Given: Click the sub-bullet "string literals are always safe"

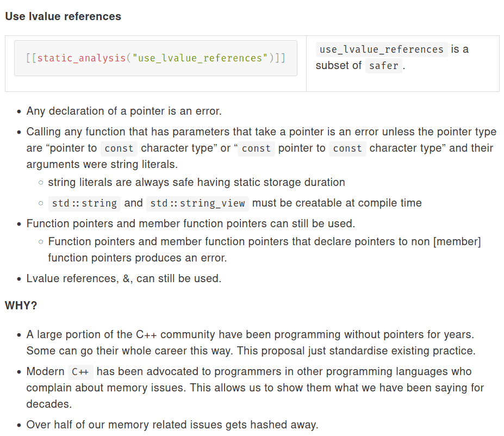Looking at the screenshot, I should tap(196, 183).
